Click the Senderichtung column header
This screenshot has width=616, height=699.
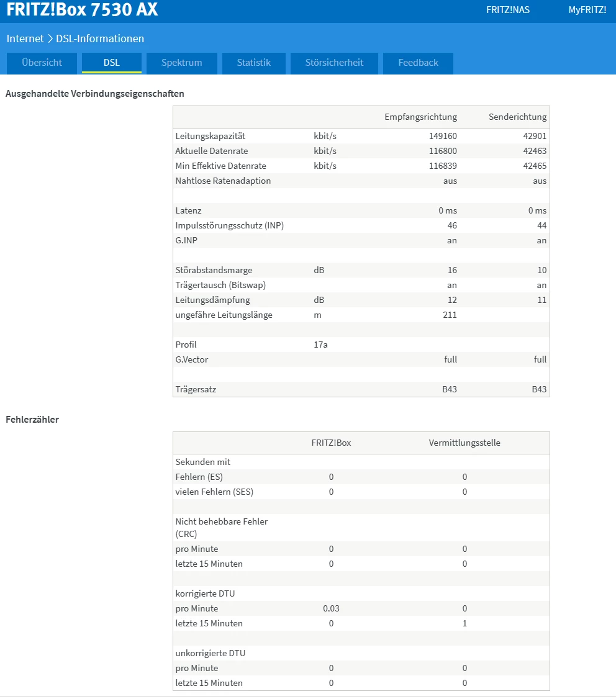coord(517,117)
